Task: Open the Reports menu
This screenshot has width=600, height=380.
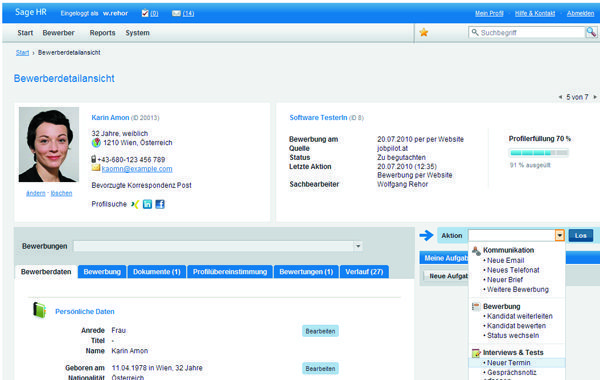Action: 103,33
